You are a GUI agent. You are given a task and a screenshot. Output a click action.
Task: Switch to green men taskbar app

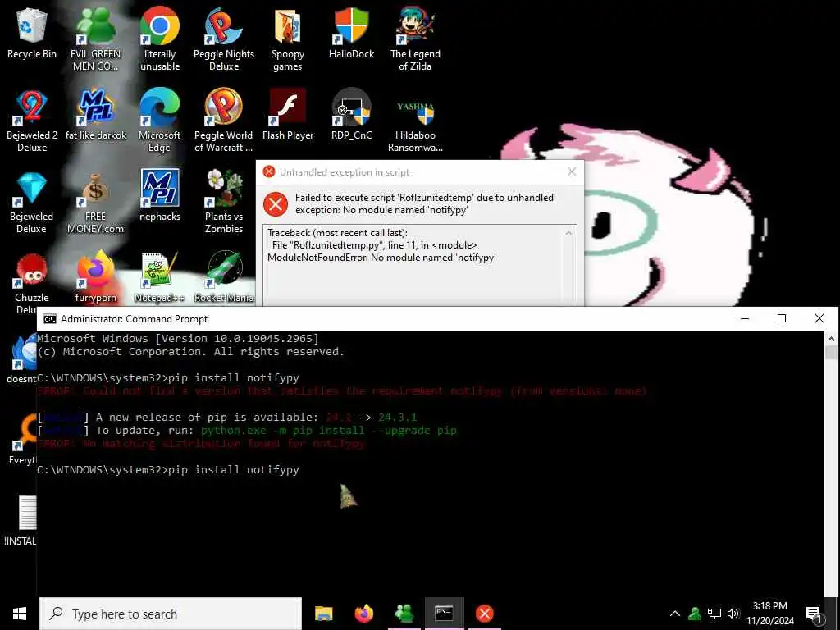(x=404, y=614)
